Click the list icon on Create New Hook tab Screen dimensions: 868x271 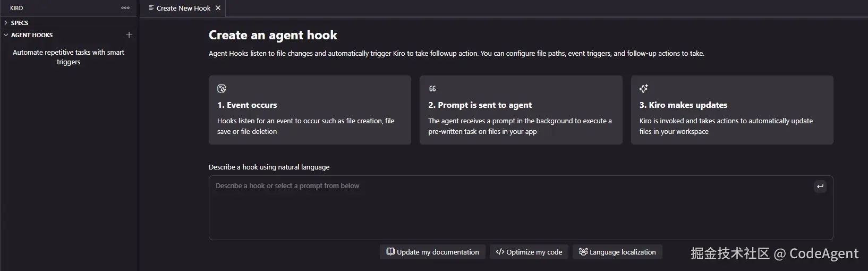pyautogui.click(x=151, y=8)
